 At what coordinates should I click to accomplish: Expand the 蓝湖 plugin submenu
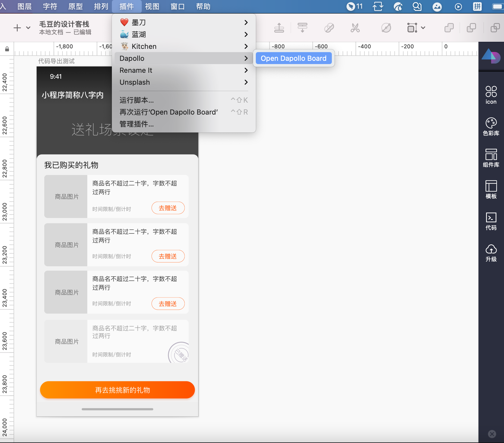184,34
